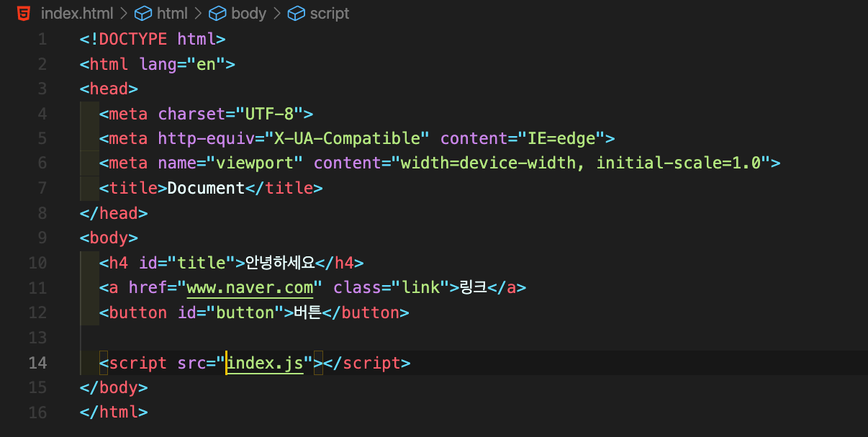Click line number 11 in gutter
The height and width of the screenshot is (437, 868).
(37, 288)
